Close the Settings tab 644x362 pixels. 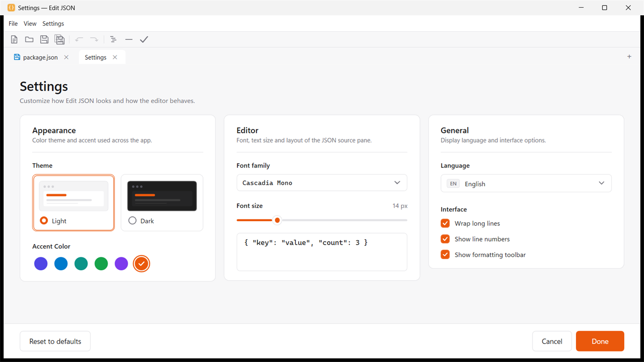pos(115,57)
